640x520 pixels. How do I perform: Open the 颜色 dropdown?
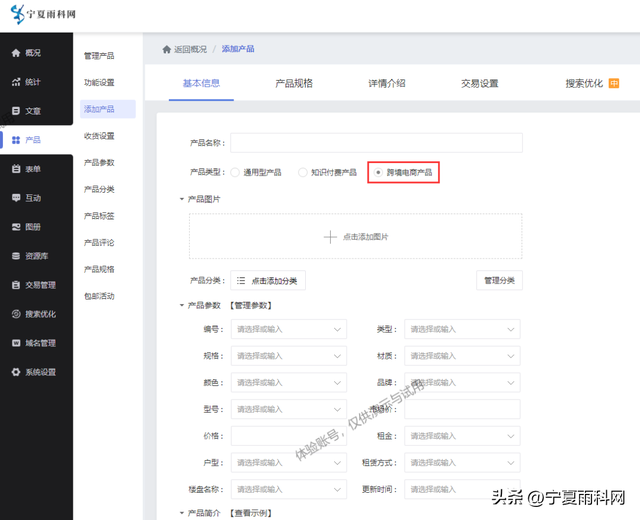pyautogui.click(x=289, y=383)
